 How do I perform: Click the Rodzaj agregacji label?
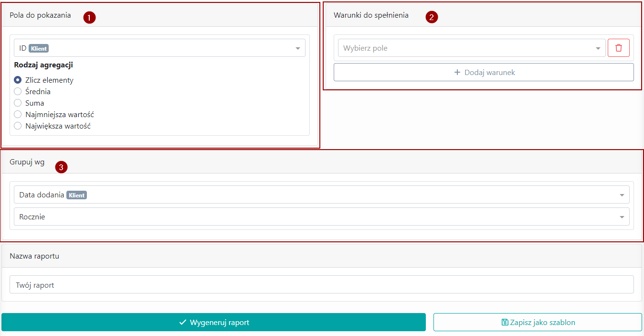(x=43, y=65)
